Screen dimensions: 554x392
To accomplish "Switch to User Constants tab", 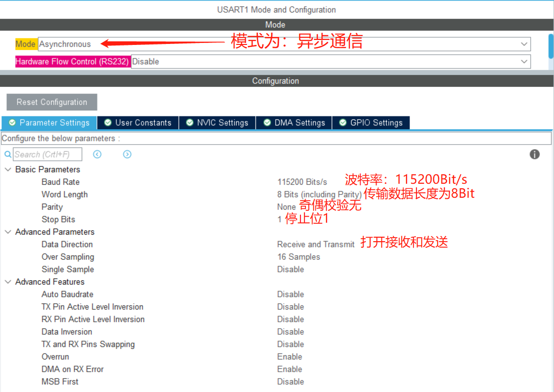I will tap(138, 122).
